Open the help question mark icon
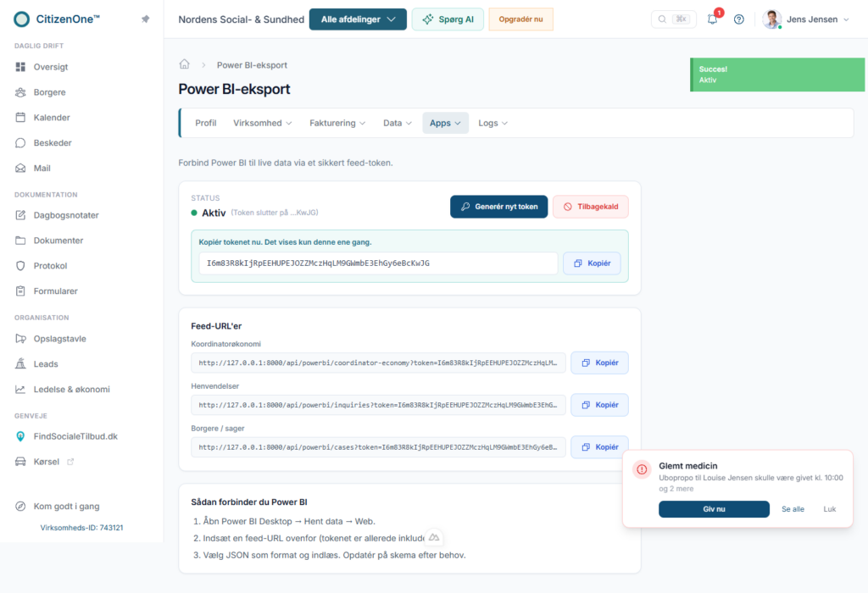Screen dimensions: 868x593 (739, 19)
